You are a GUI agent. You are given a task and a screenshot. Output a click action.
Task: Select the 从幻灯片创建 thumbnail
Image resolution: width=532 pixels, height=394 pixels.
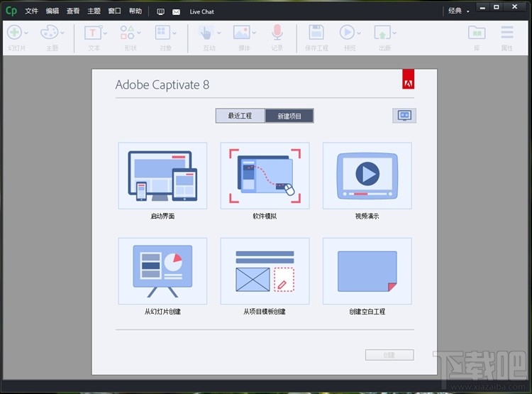click(x=162, y=271)
